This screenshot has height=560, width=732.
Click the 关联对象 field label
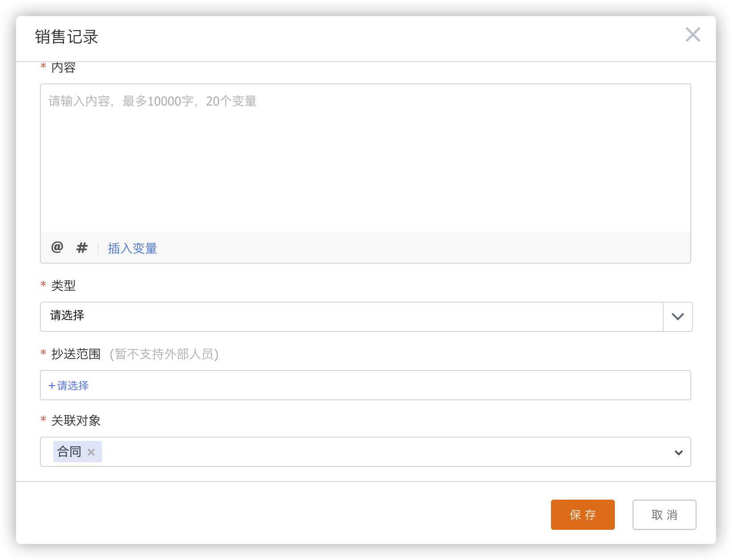click(76, 421)
